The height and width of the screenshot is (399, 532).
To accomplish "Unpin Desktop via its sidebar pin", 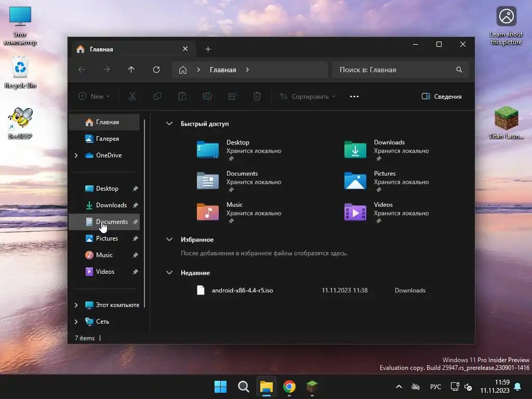I will point(136,189).
